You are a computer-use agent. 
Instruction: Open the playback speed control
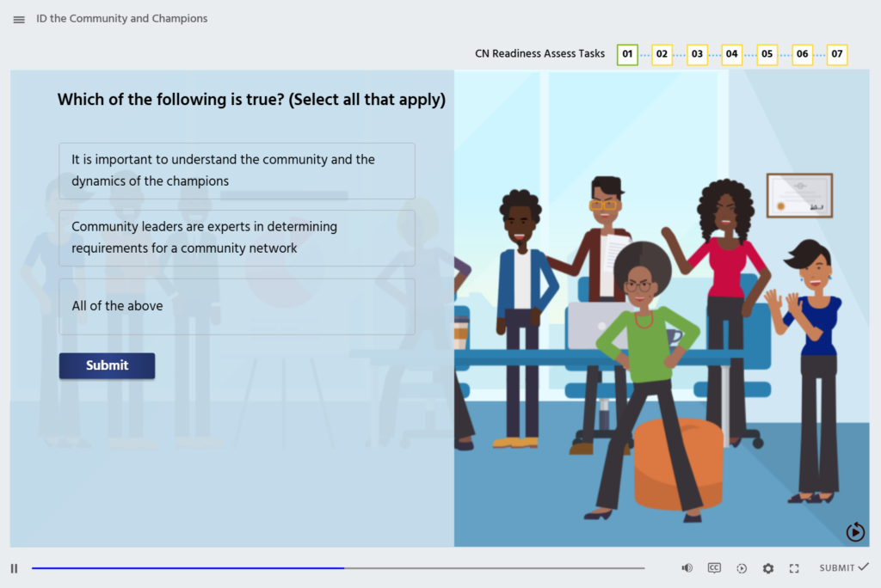[741, 567]
